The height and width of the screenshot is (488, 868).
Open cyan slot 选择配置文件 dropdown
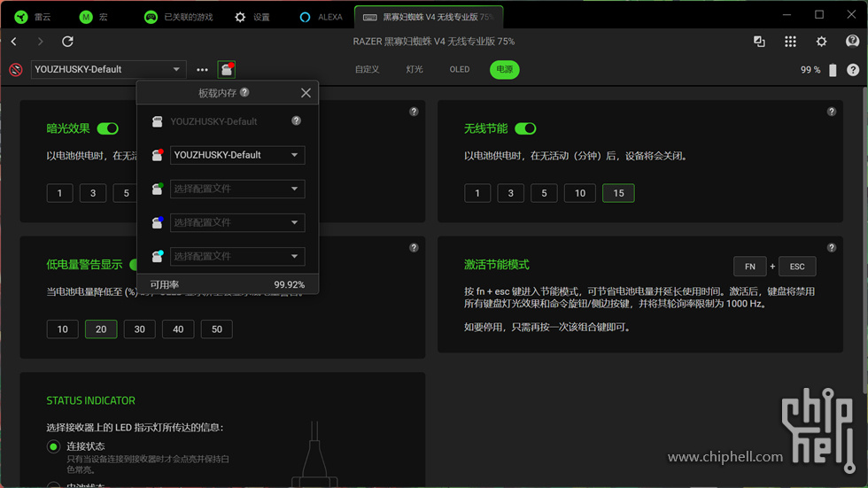[x=237, y=256]
